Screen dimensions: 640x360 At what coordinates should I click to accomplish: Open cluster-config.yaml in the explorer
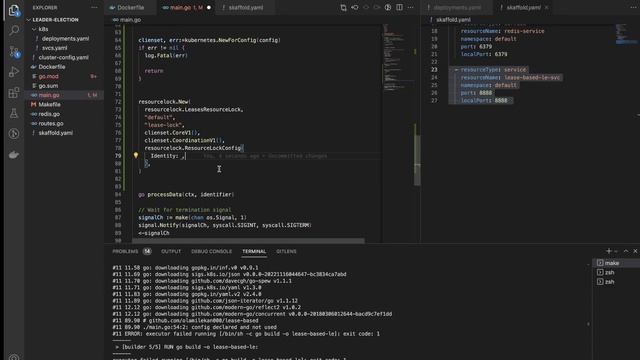[x=63, y=57]
